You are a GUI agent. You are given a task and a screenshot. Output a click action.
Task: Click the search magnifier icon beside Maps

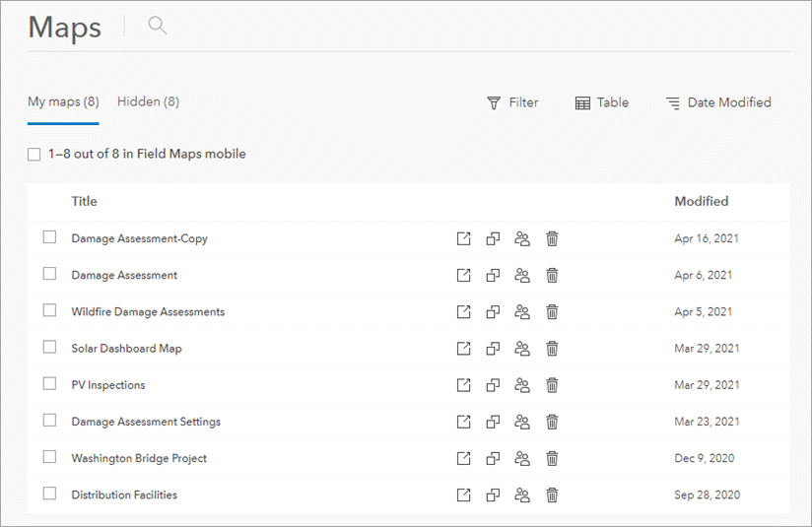pyautogui.click(x=158, y=26)
